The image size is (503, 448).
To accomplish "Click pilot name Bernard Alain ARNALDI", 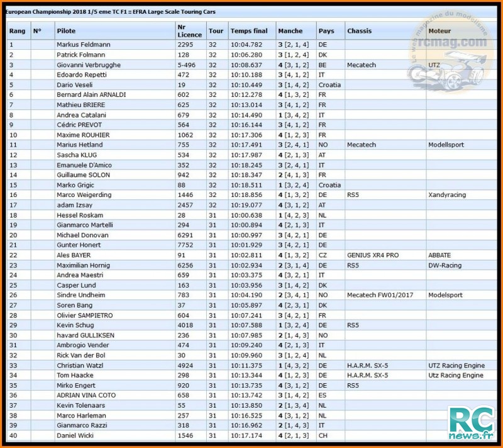I will pos(91,94).
